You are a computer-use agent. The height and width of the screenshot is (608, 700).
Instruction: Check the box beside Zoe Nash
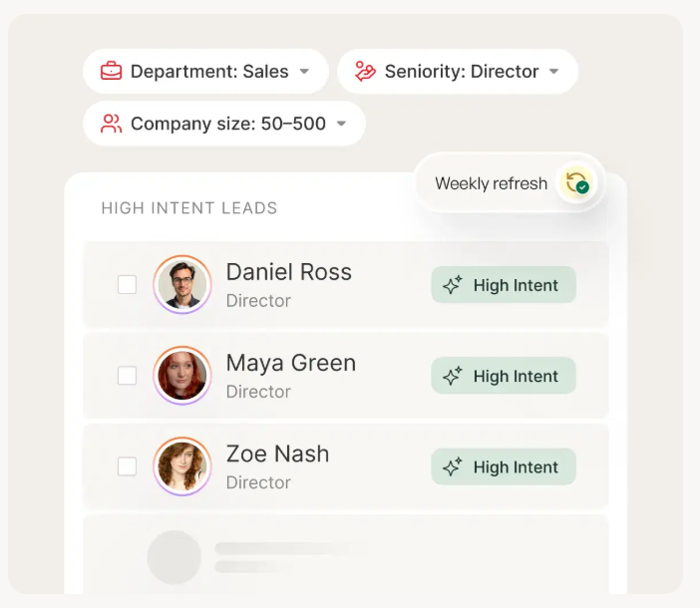[128, 466]
